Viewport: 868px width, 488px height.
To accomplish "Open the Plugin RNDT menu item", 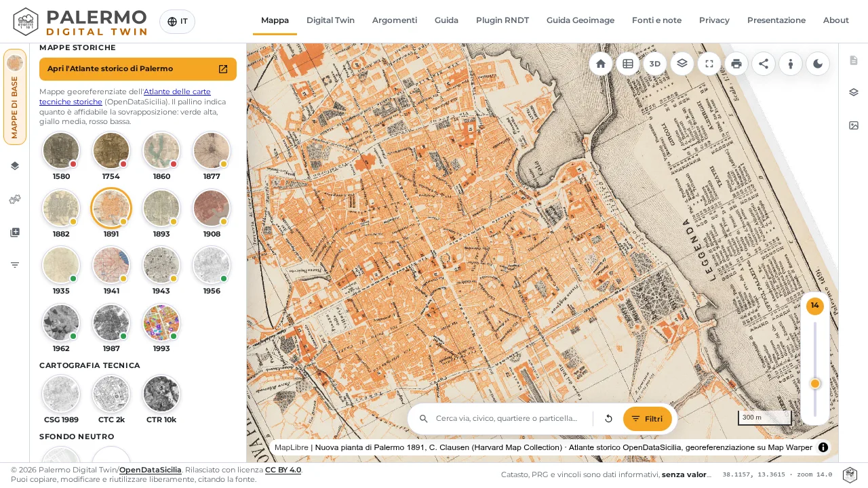I will pos(502,20).
